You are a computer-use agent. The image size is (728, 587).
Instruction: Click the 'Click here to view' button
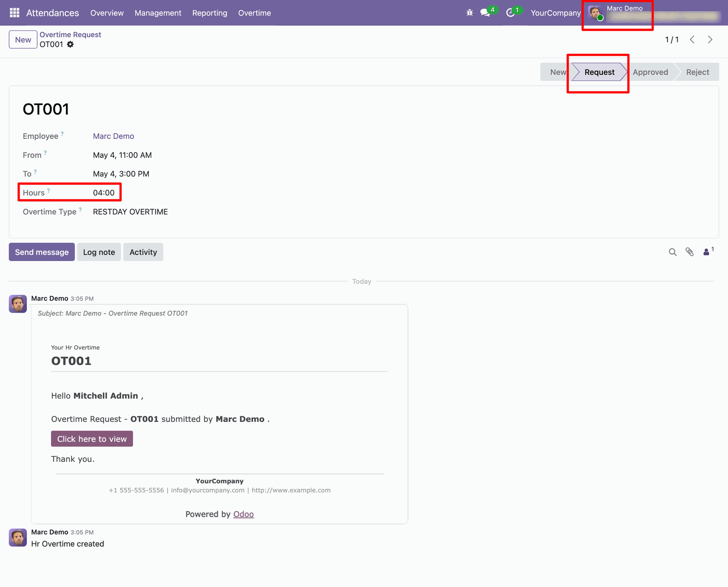pos(92,439)
